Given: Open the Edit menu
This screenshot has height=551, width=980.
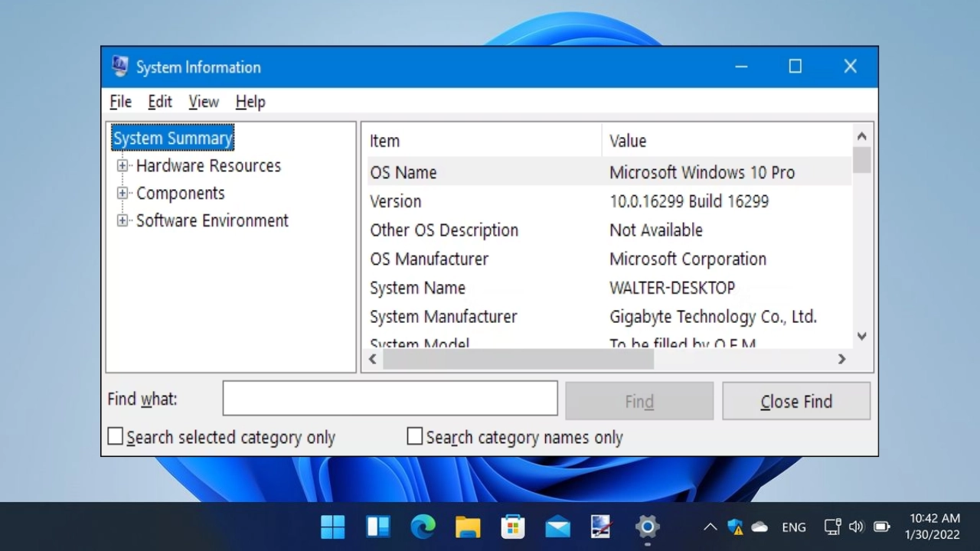Looking at the screenshot, I should click(x=160, y=102).
